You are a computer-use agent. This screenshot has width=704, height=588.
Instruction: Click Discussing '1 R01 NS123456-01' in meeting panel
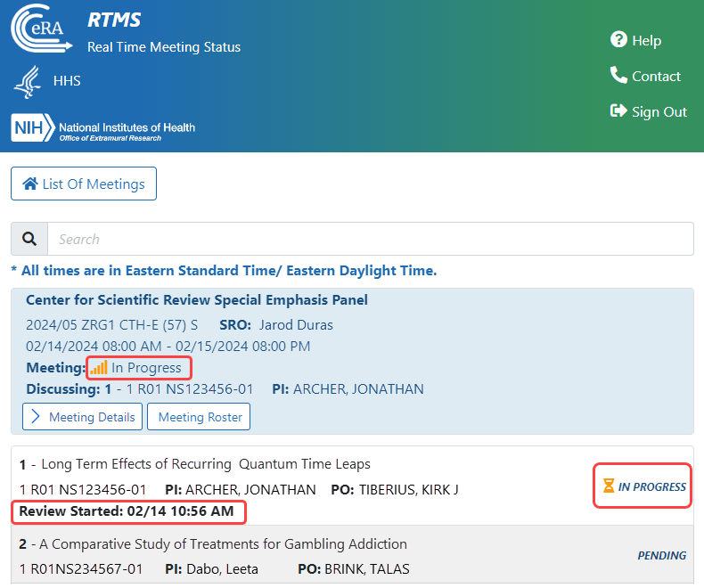pos(190,388)
